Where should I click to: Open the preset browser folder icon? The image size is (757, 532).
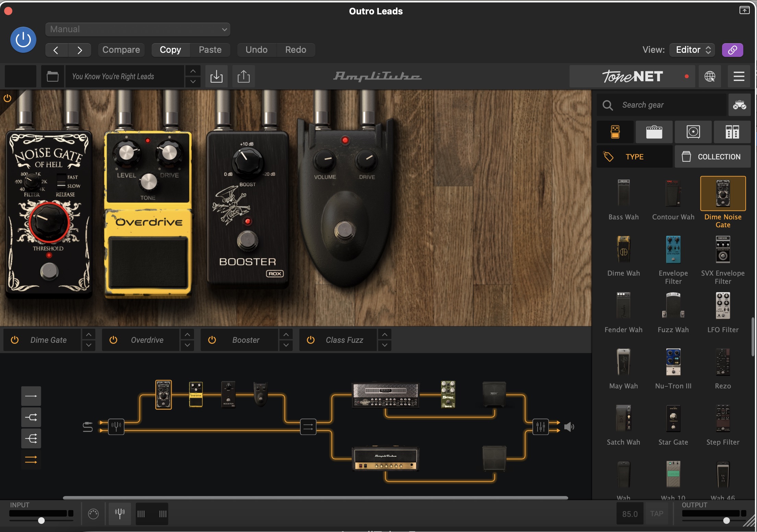(52, 76)
